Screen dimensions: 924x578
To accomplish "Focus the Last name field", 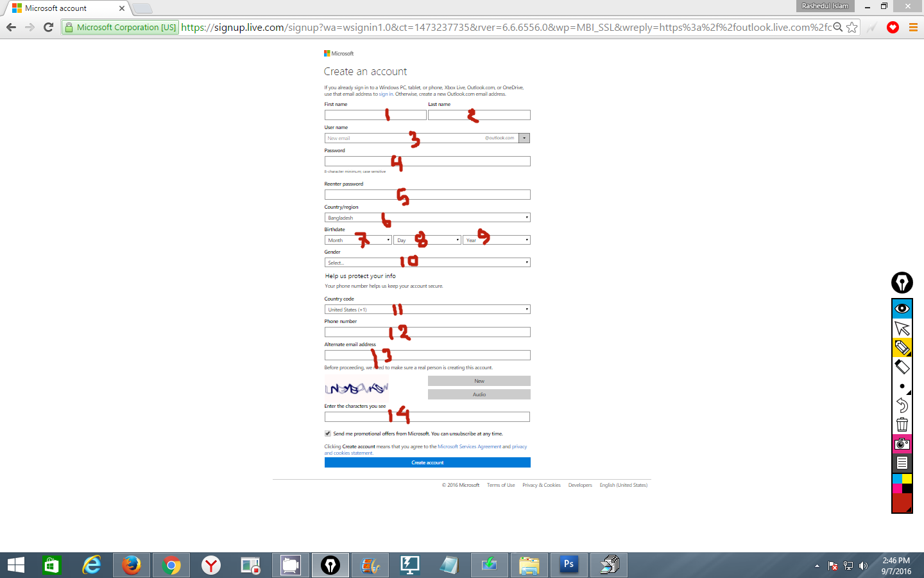I will tap(479, 115).
